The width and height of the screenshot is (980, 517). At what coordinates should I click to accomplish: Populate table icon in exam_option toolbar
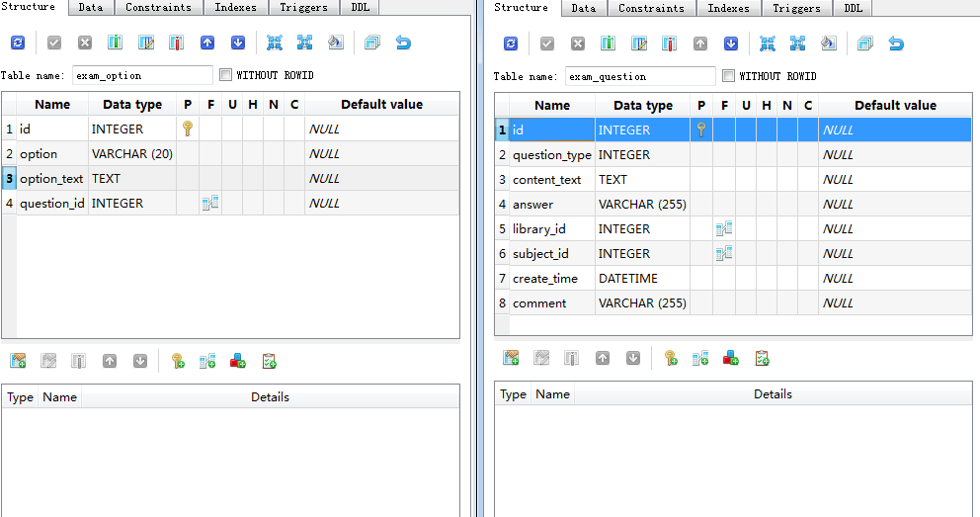point(336,43)
